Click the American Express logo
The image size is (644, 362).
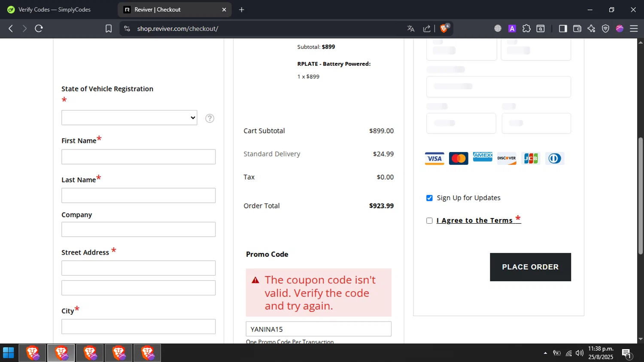click(x=483, y=157)
